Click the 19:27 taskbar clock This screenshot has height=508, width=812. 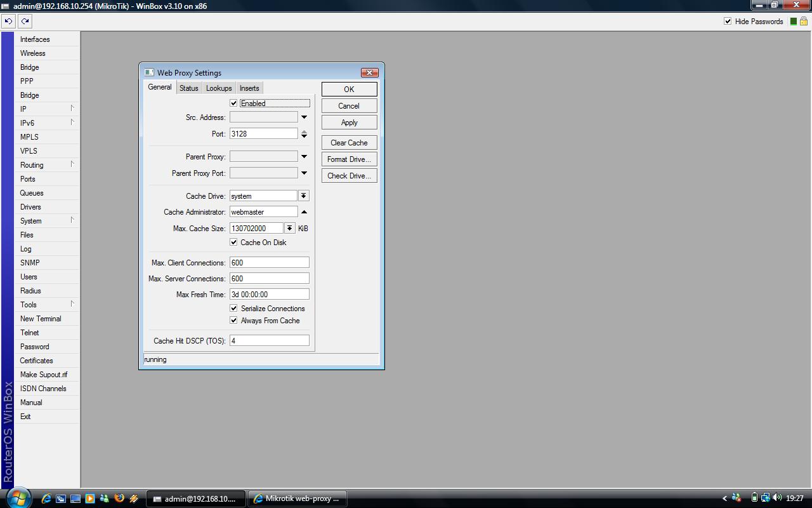[795, 498]
